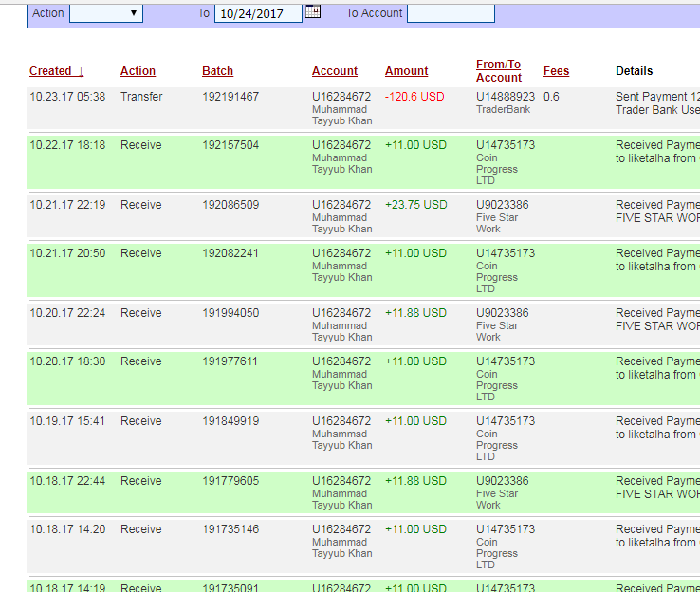Sort by Amount column header
Image resolution: width=700 pixels, height=592 pixels.
tap(406, 71)
